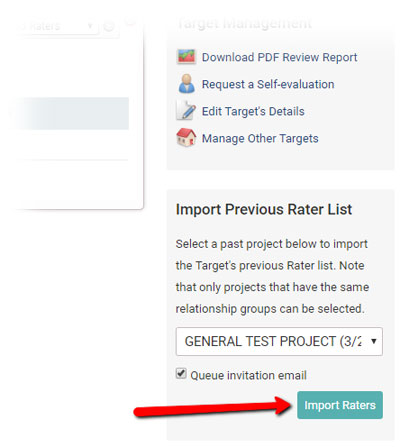Click the house icon for other targets

click(186, 137)
